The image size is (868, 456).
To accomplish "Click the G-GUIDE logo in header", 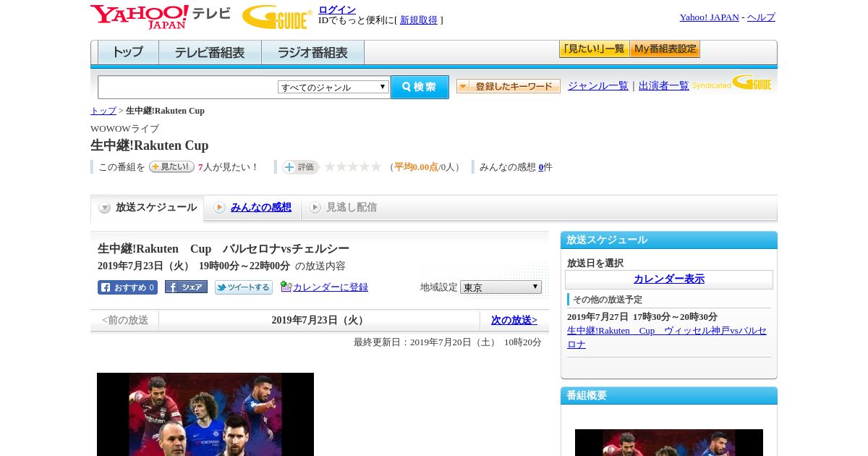I will coord(277,17).
